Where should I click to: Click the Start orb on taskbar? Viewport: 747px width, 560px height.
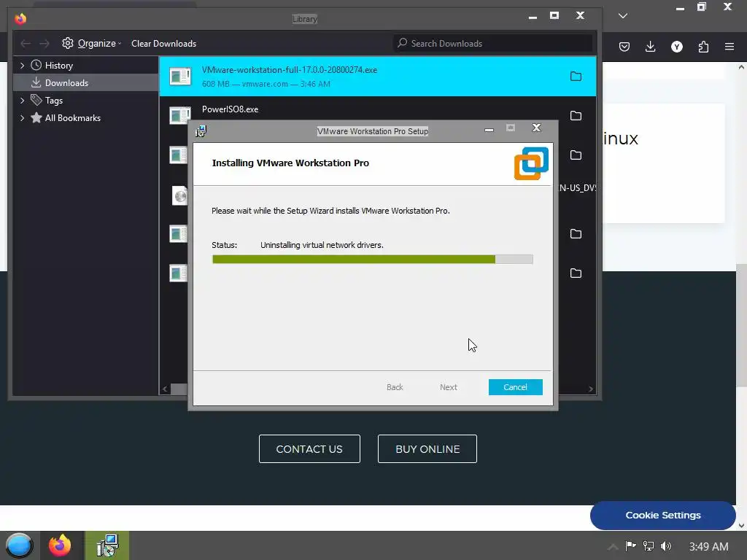point(19,545)
